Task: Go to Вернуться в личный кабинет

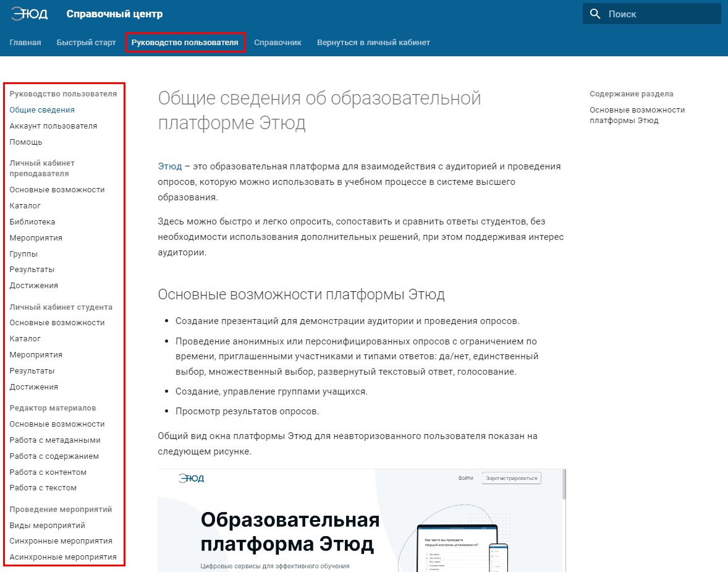Action: point(373,42)
